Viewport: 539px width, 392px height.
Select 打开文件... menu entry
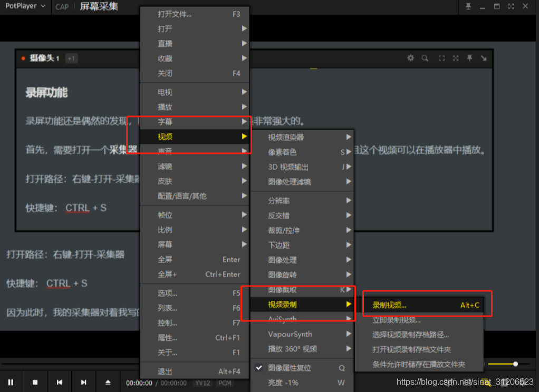tap(195, 14)
